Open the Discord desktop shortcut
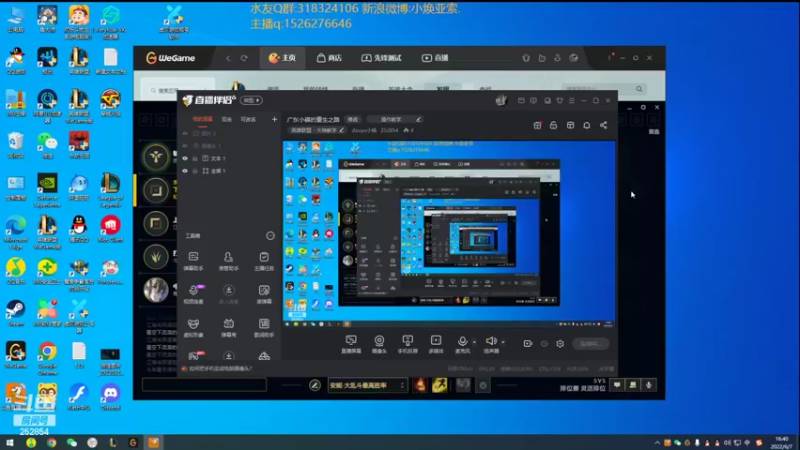Viewport: 800px width, 450px height. [x=111, y=397]
